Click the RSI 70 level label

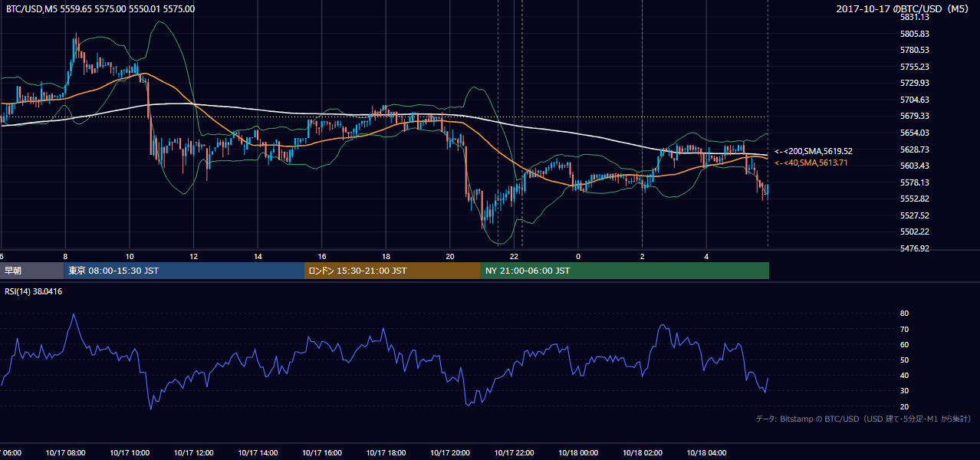pyautogui.click(x=905, y=329)
